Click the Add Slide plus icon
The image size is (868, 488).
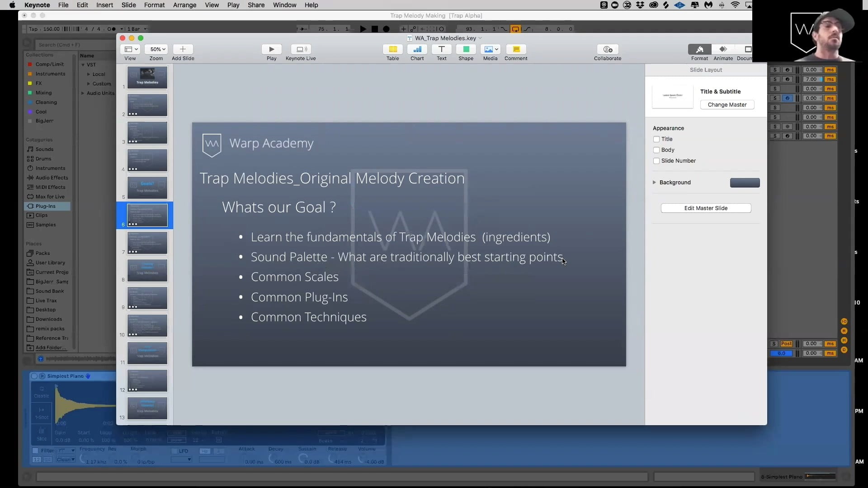(x=183, y=49)
